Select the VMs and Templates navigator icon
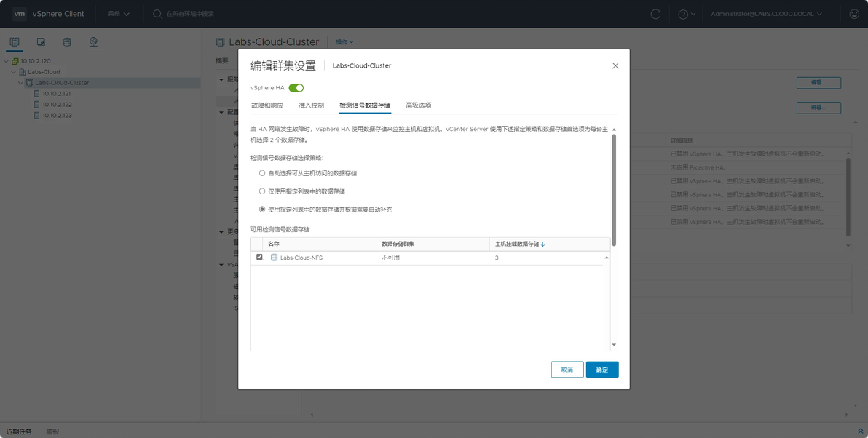 tap(41, 42)
